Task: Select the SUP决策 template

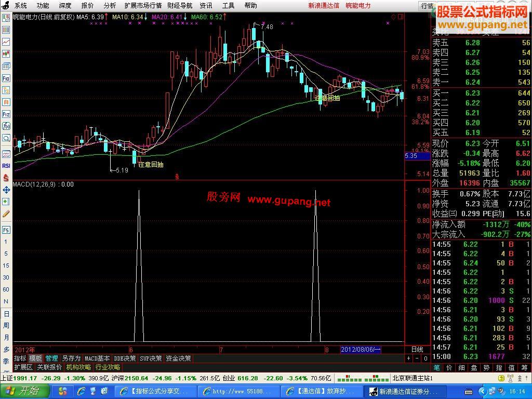Action: click(151, 358)
